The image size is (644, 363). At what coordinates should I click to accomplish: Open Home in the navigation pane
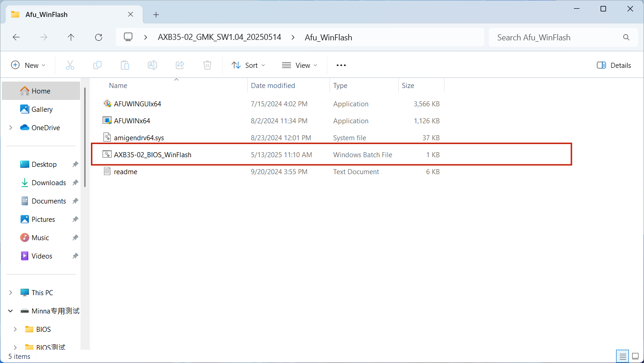coord(41,91)
